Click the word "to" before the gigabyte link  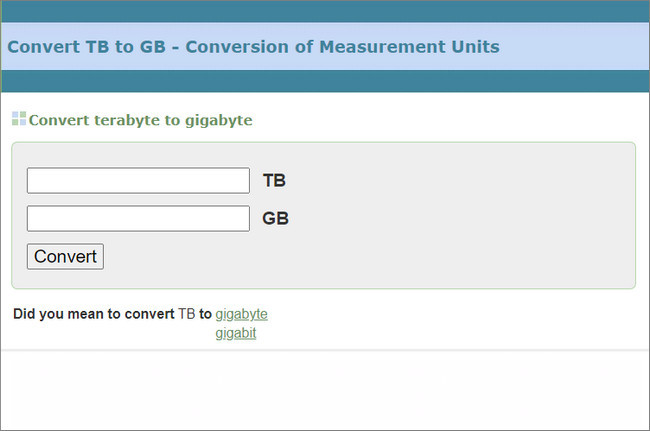[205, 314]
